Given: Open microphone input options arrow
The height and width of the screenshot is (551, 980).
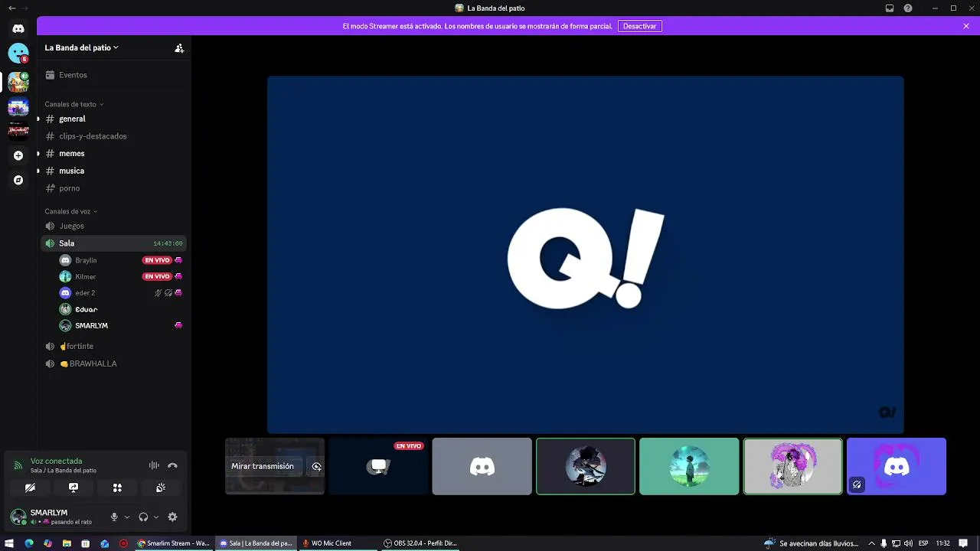Looking at the screenshot, I should coord(127,517).
